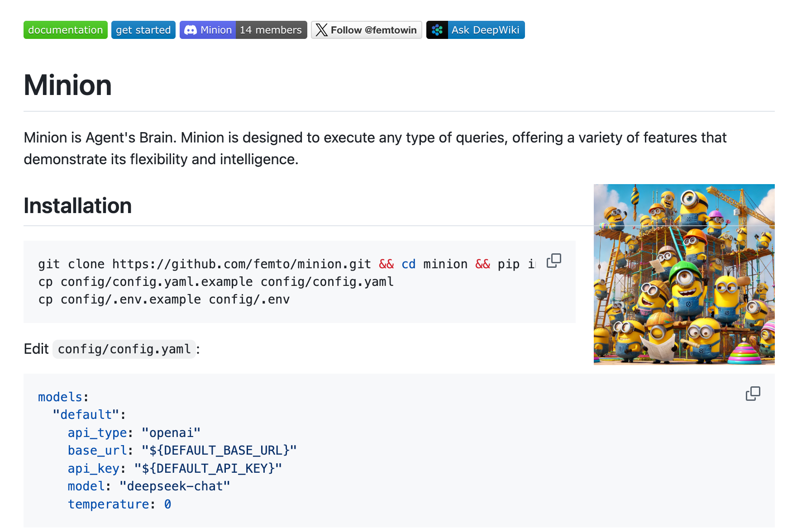Viewport: 792px width, 532px height.
Task: Select the 'model: "deepseek-chat"' line
Action: [149, 486]
